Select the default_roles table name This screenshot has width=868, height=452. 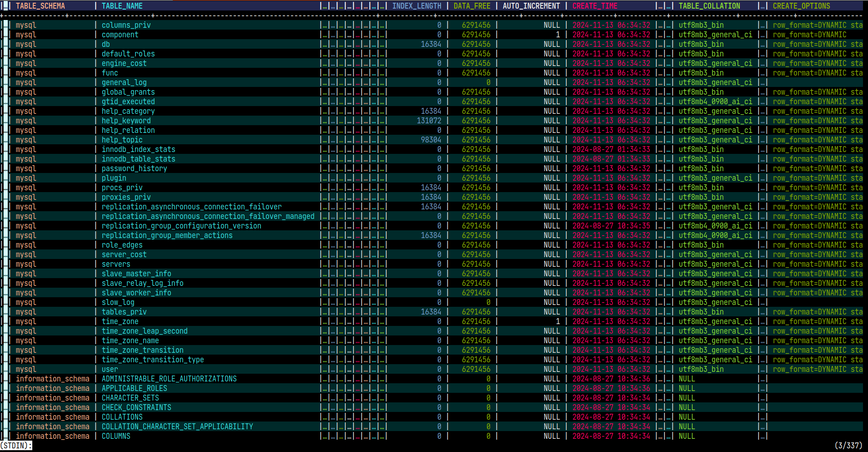click(x=128, y=54)
